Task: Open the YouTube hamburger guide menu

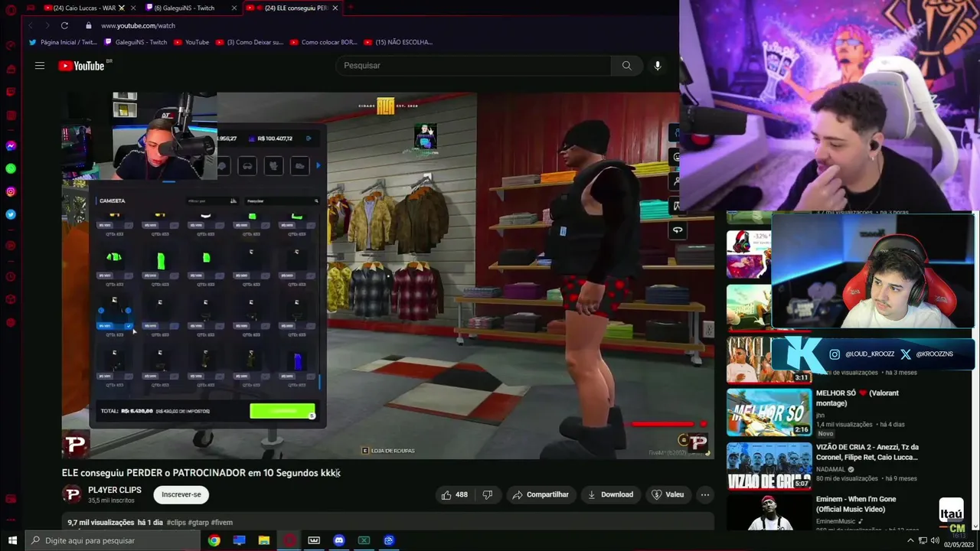Action: (40, 66)
